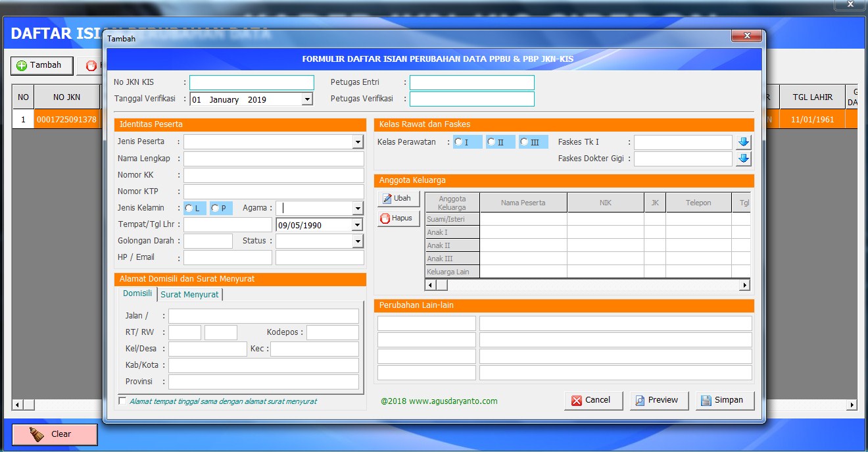868x452 pixels.
Task: Click blue arrow to pick Faskes Tk I
Action: point(743,141)
